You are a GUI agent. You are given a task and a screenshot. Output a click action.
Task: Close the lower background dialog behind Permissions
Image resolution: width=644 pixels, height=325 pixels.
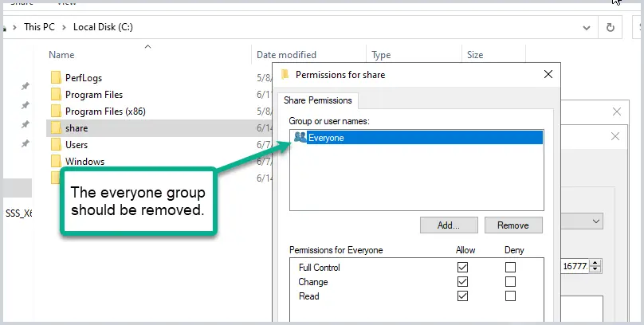(615, 136)
